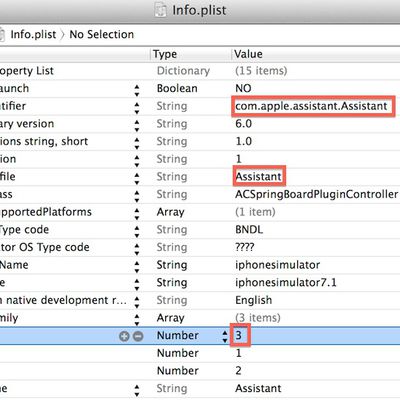Viewport: 400px width, 400px height.
Task: Open key stepper on the 6.0 version row
Action: pyautogui.click(x=137, y=125)
